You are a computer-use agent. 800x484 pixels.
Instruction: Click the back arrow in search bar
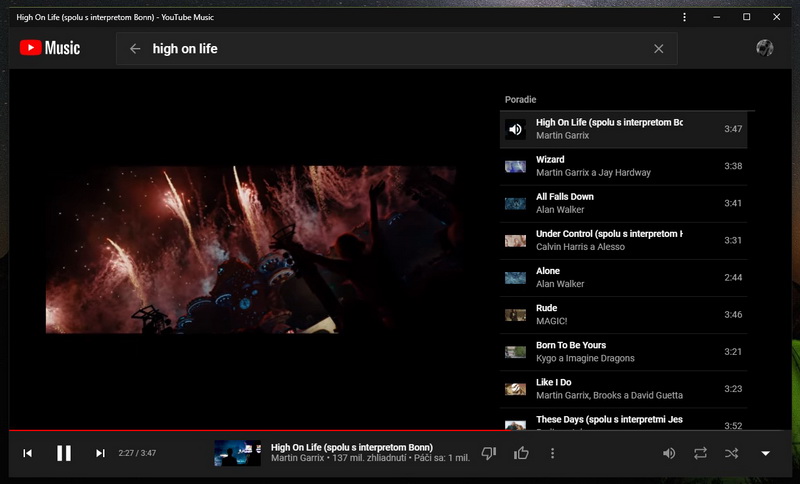point(135,49)
